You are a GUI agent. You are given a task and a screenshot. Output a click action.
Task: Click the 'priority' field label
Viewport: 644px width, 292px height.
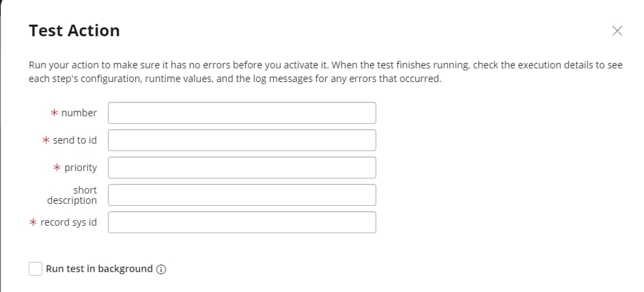81,168
